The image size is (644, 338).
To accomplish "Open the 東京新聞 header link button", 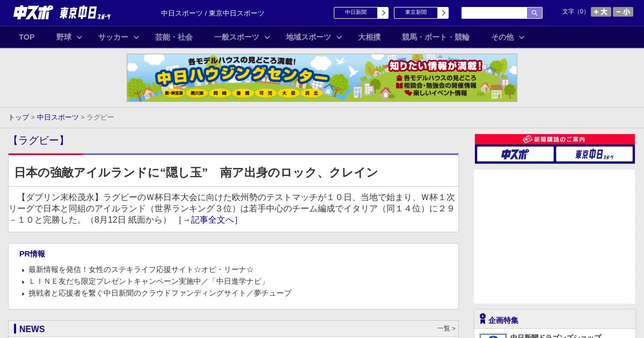I will coord(416,13).
